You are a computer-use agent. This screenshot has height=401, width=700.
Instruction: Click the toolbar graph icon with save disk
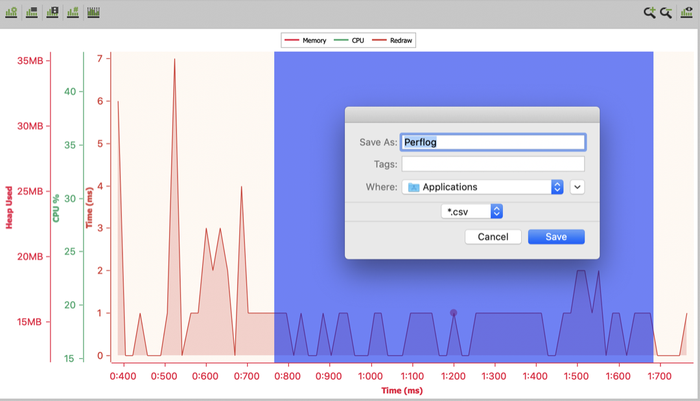(53, 13)
